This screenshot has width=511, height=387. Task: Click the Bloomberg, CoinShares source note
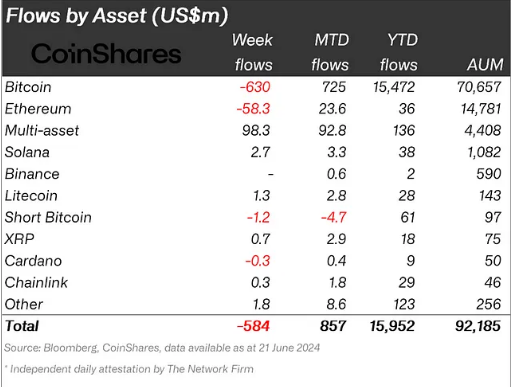162,348
